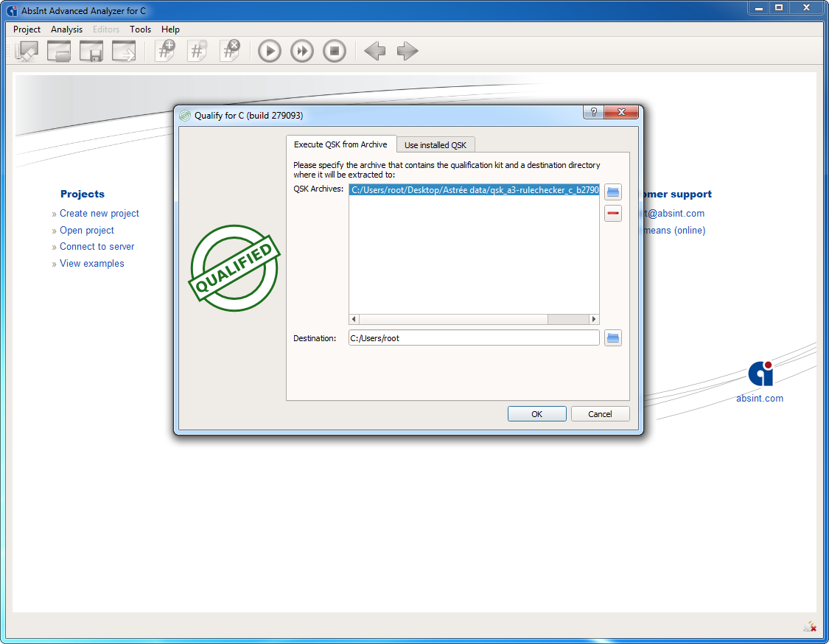
Task: Browse for a QSK archive file
Action: click(613, 192)
